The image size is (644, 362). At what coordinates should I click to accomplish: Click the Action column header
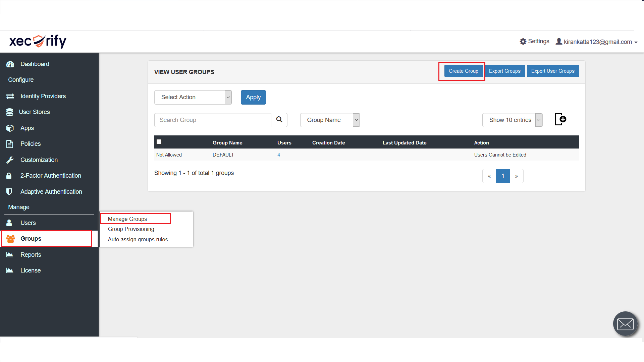point(482,143)
